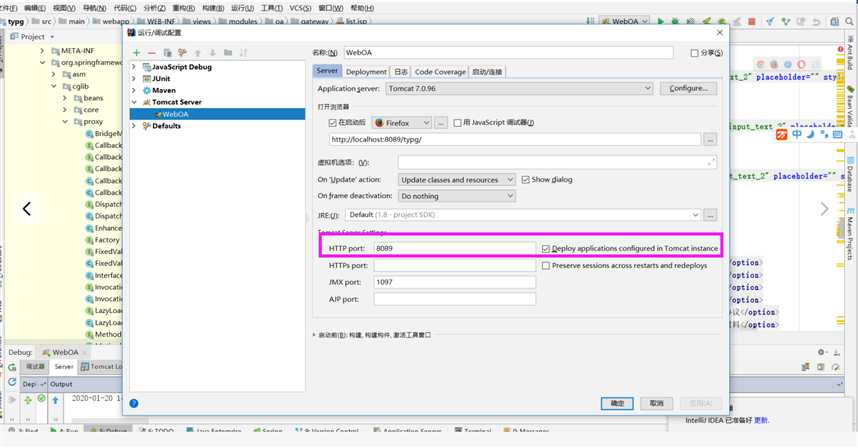Click Configure... button
Viewport: 858px width, 448px height.
(688, 88)
